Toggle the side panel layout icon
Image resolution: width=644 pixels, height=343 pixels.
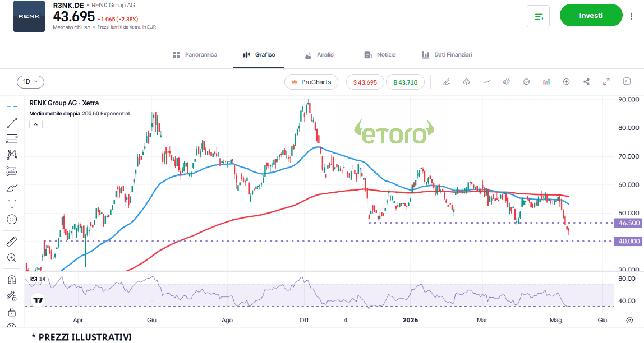point(627,81)
